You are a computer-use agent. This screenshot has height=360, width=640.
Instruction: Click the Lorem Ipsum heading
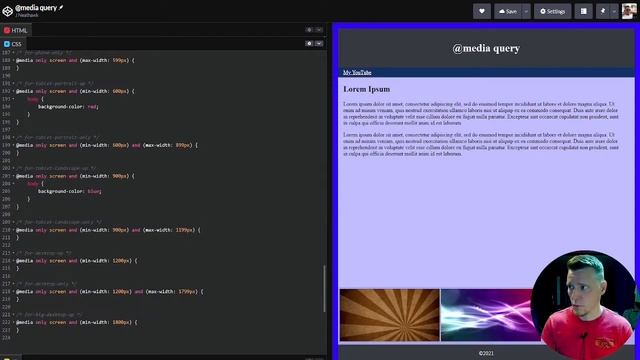[367, 89]
